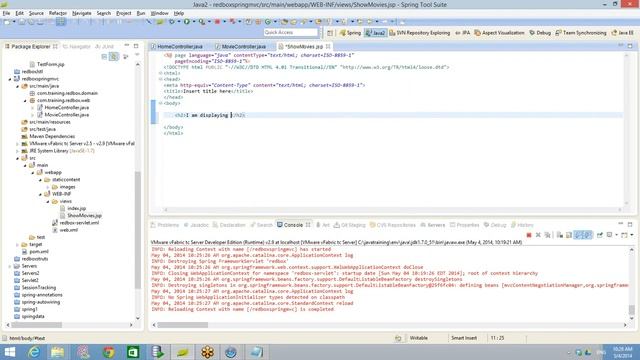Terminate server with red square in Console

[x=529, y=235]
